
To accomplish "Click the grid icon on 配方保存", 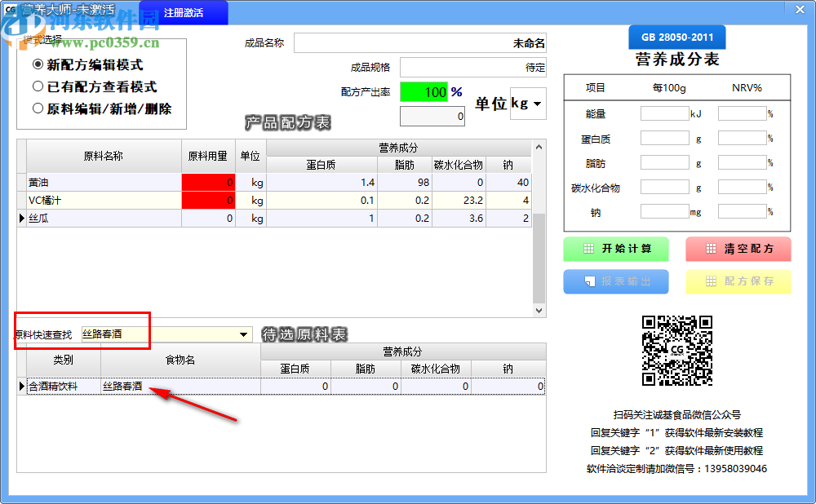I will [x=711, y=281].
